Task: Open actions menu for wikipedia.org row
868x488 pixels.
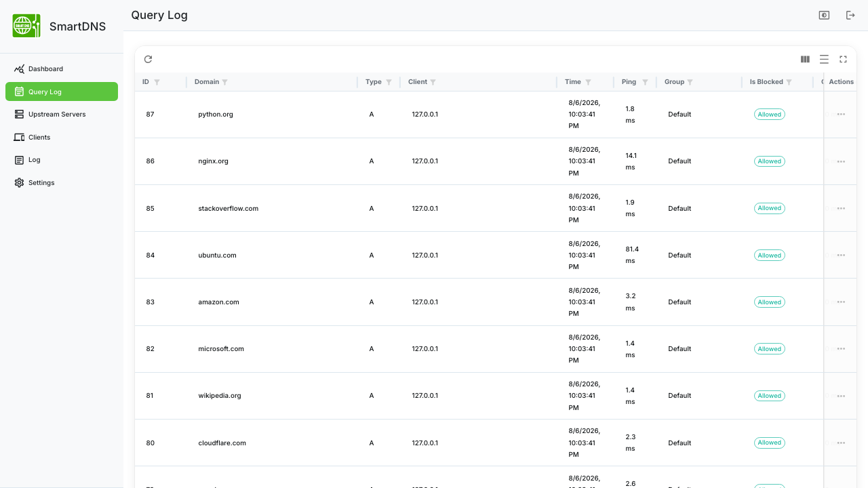Action: click(x=841, y=396)
